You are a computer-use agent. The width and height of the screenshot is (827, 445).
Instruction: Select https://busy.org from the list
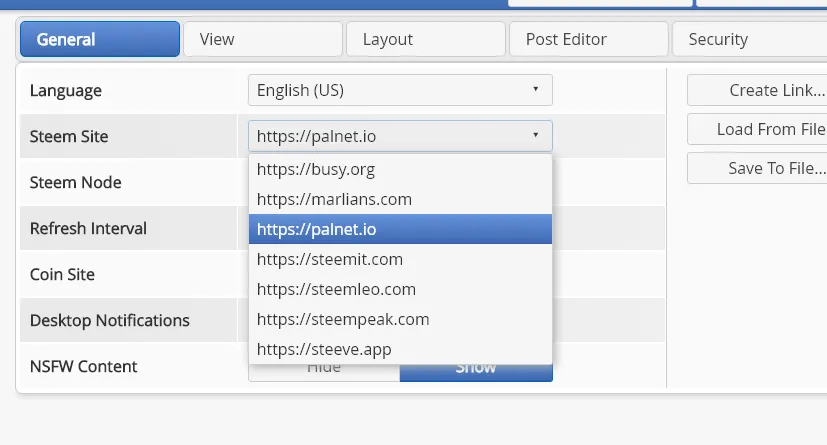point(400,169)
